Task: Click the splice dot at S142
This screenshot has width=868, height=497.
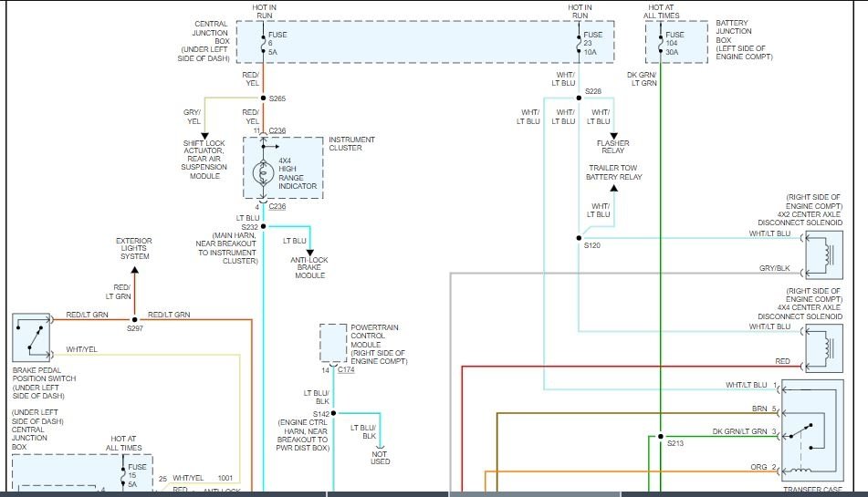Action: tap(333, 413)
